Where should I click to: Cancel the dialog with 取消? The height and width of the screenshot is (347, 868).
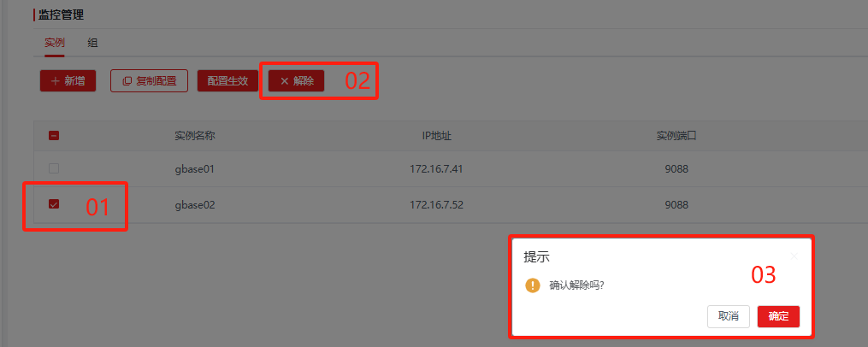click(729, 316)
